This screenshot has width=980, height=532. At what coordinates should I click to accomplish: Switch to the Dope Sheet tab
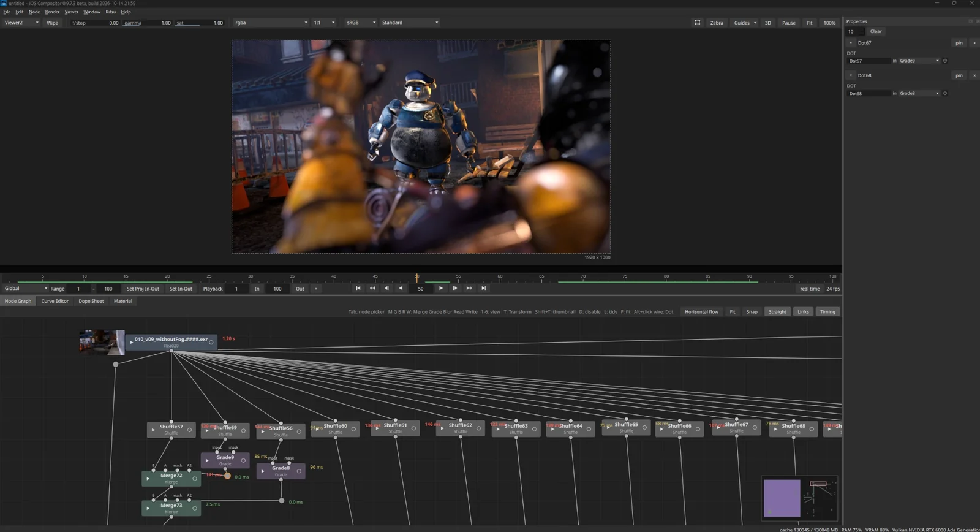[91, 301]
